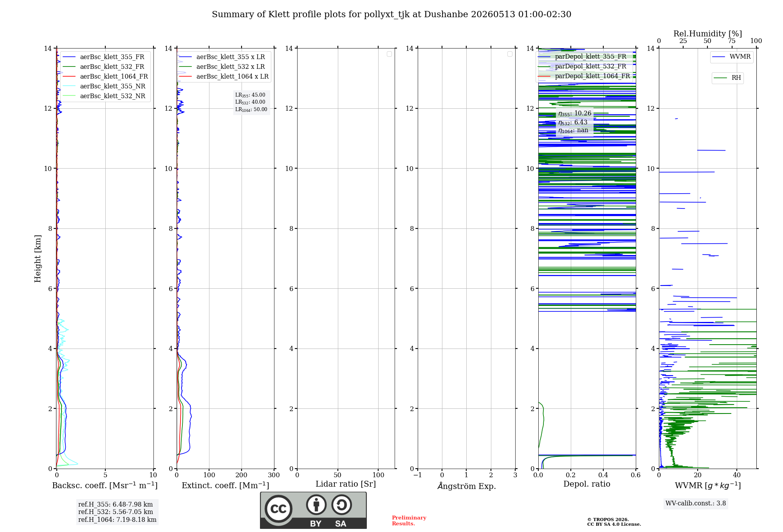Click the Backsc. coeff. axis label
Viewport: 783px width, 532px height.
pos(105,485)
